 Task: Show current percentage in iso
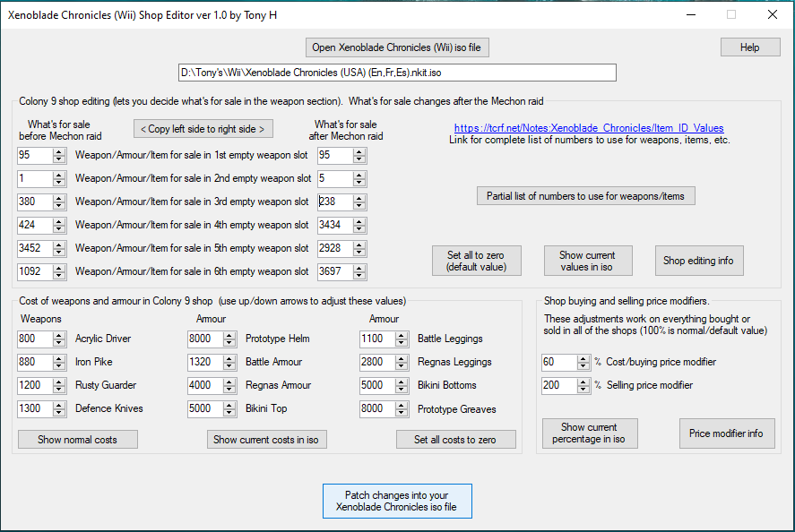(589, 433)
